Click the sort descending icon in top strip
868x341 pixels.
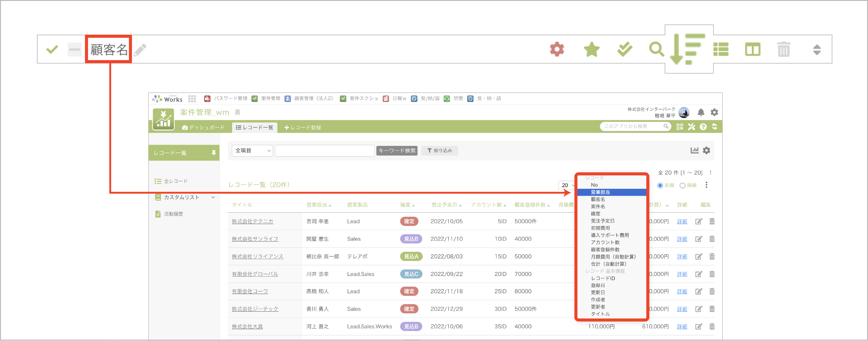(688, 49)
